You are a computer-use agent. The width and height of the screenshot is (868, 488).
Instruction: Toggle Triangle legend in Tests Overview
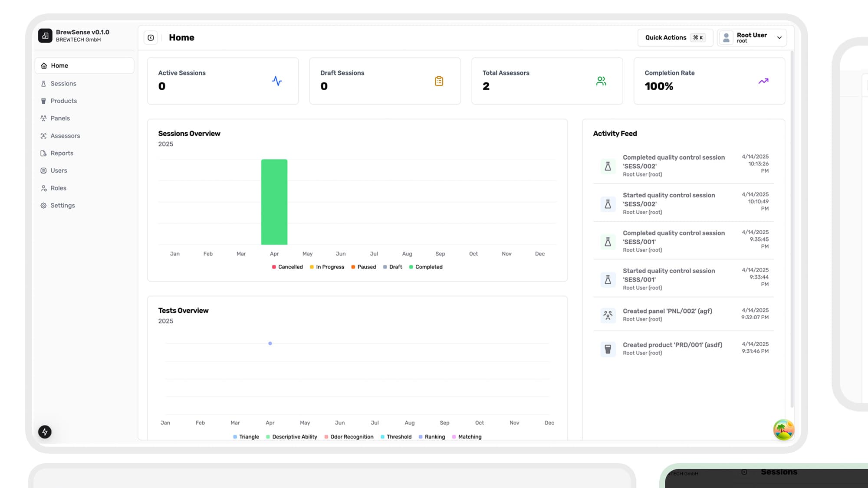click(246, 437)
